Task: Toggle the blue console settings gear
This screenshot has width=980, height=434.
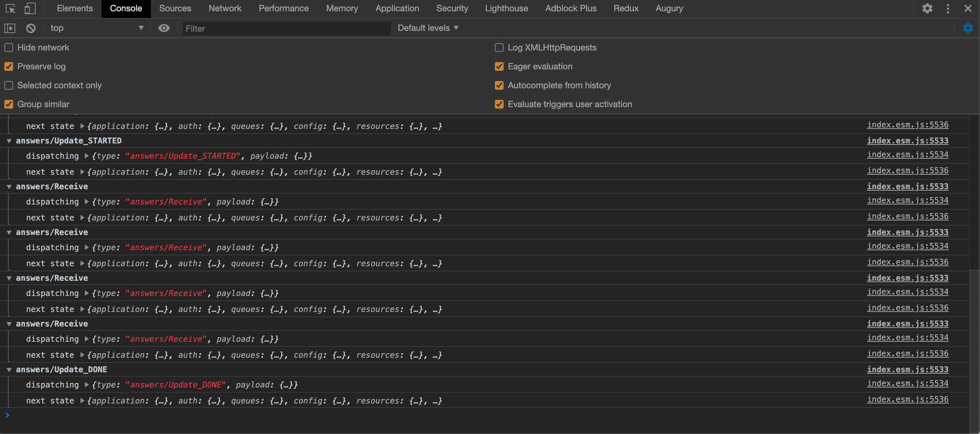Action: point(968,28)
